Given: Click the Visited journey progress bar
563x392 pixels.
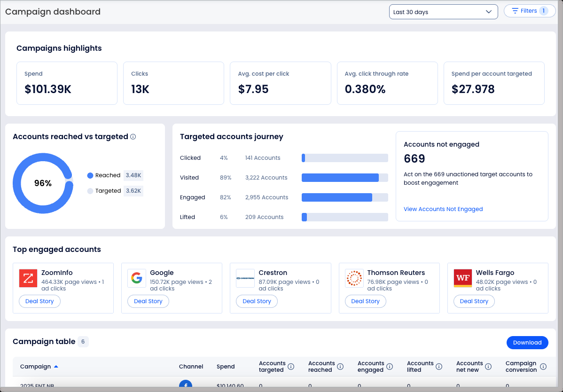Looking at the screenshot, I should (x=344, y=178).
